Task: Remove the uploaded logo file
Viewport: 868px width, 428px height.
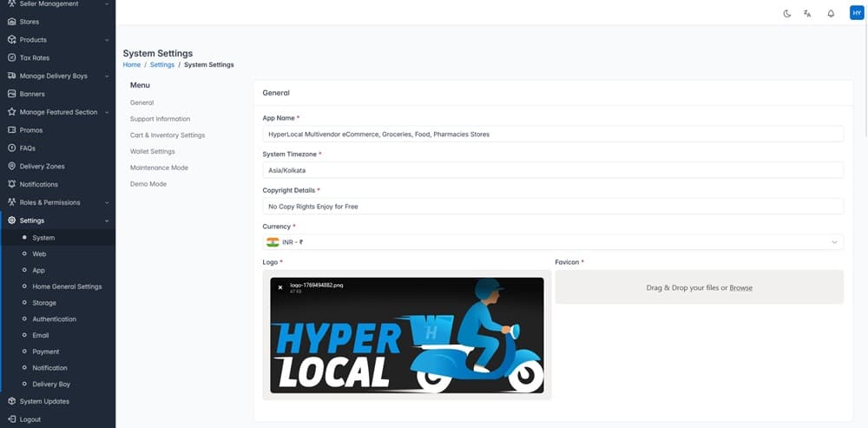Action: (x=280, y=287)
